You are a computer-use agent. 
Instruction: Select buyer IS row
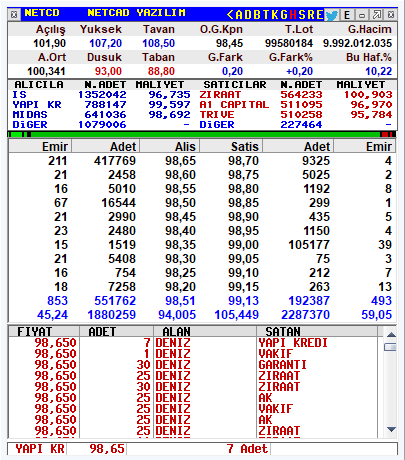101,95
